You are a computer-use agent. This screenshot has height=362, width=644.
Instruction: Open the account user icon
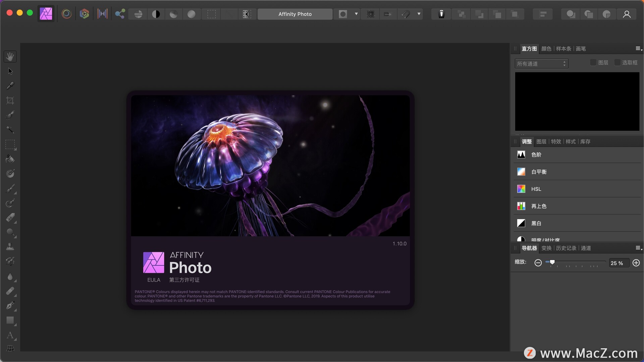click(627, 14)
